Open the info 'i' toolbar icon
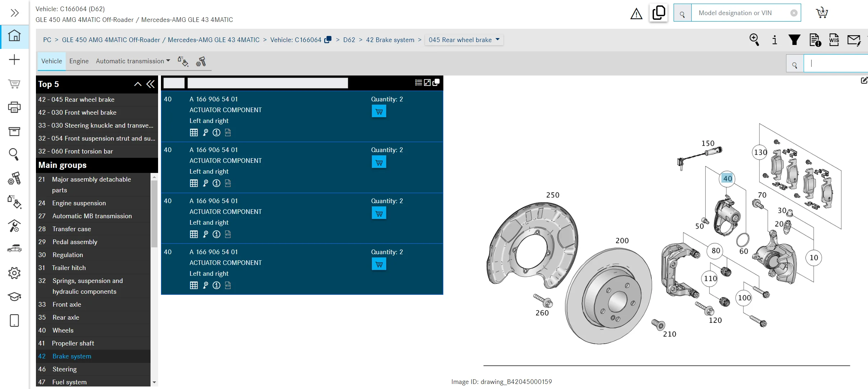 click(x=775, y=40)
